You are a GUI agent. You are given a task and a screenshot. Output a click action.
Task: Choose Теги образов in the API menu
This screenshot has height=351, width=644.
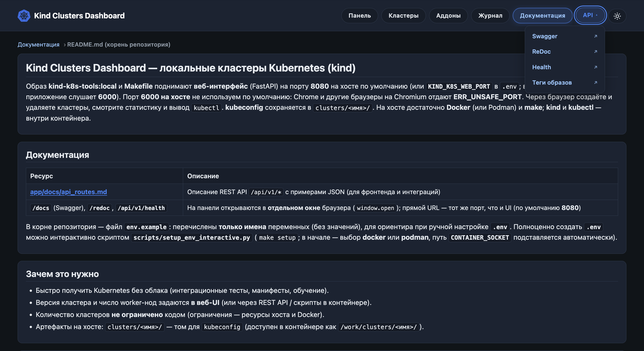point(565,83)
